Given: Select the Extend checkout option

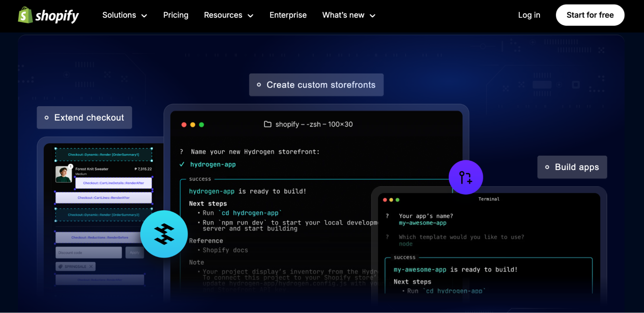Looking at the screenshot, I should tap(84, 118).
